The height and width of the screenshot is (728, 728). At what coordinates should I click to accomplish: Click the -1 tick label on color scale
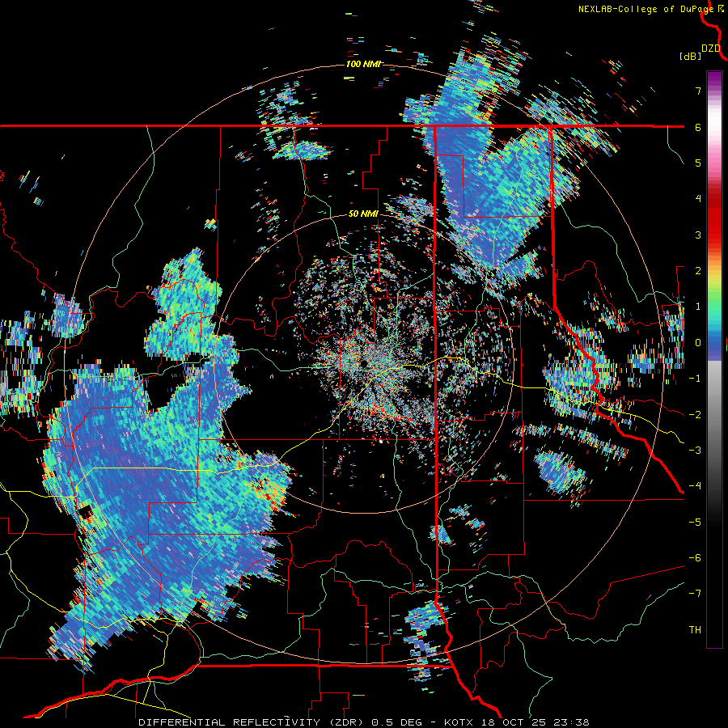[x=695, y=379]
